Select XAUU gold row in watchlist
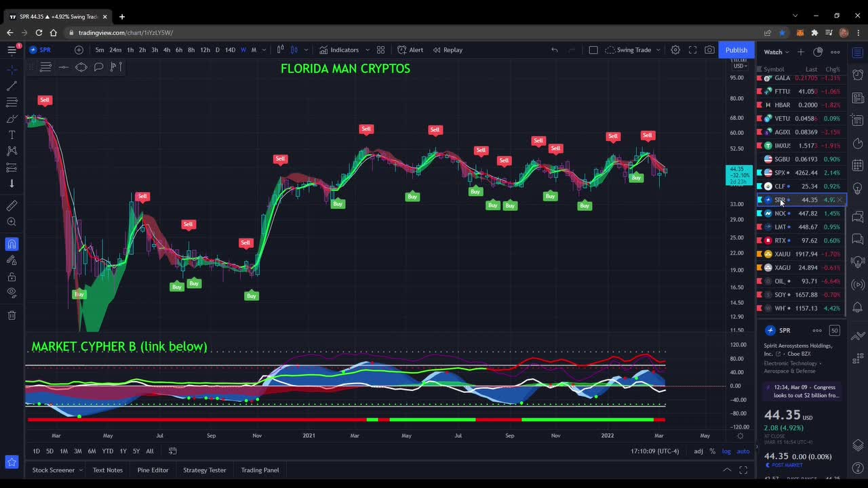 pyautogui.click(x=801, y=254)
